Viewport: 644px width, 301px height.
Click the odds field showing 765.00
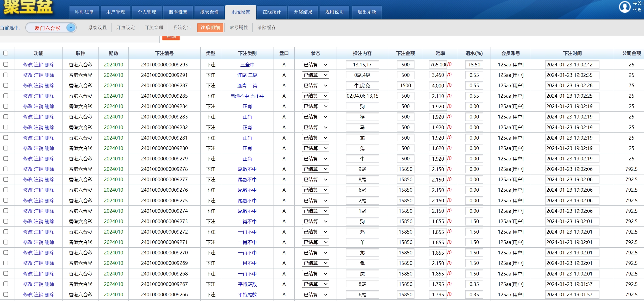click(438, 65)
